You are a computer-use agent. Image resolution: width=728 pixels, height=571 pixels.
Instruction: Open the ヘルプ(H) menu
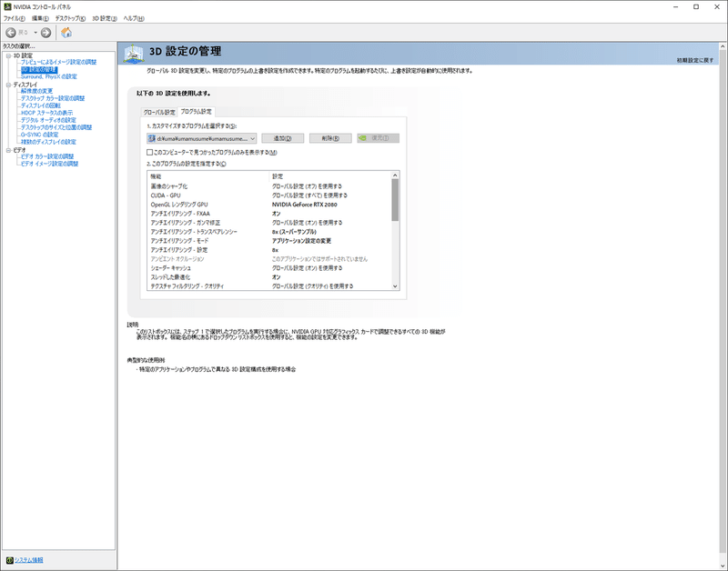134,18
